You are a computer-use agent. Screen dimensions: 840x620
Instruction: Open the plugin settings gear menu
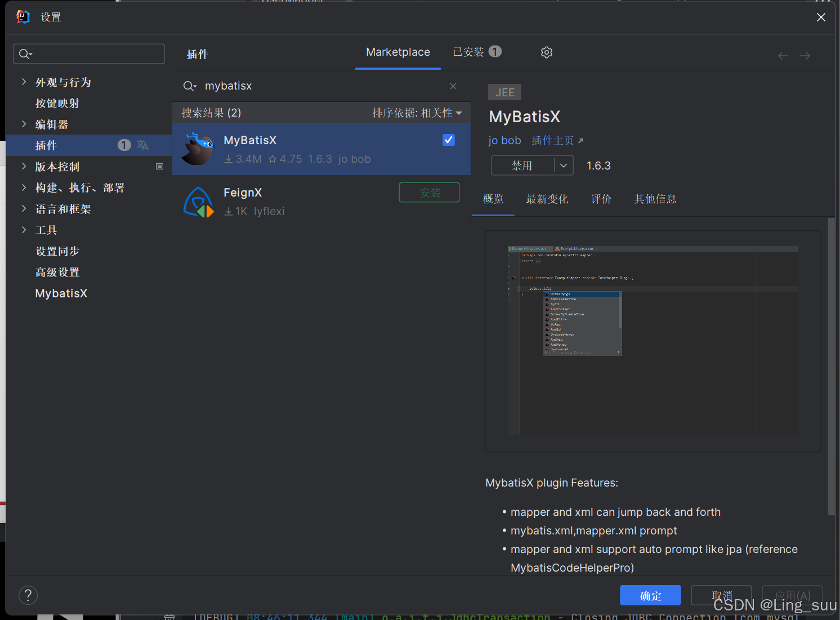pos(546,52)
